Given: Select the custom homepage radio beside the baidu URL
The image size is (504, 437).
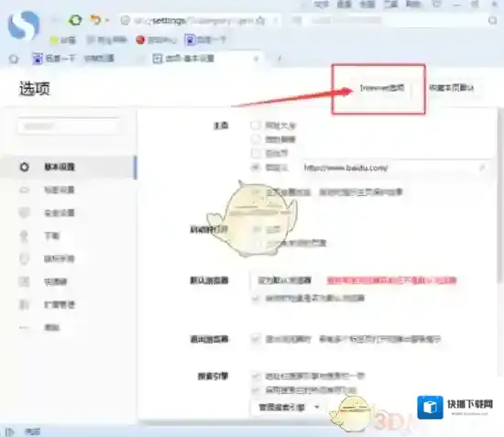Looking at the screenshot, I should 256,168.
